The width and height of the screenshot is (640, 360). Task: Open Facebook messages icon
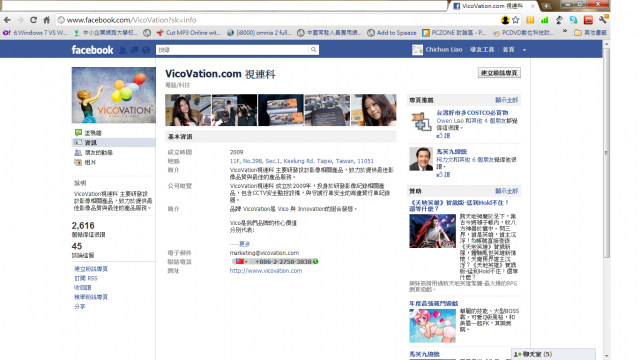[x=134, y=50]
